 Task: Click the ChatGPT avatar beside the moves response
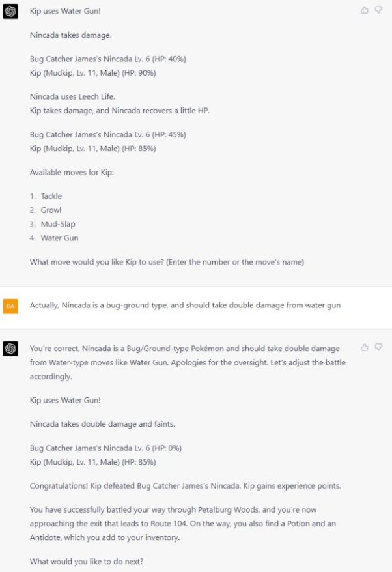tap(10, 12)
